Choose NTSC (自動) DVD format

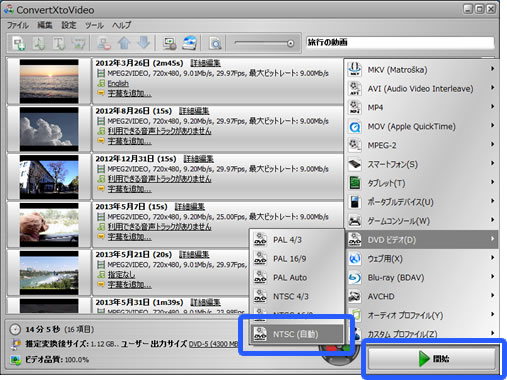pos(297,334)
